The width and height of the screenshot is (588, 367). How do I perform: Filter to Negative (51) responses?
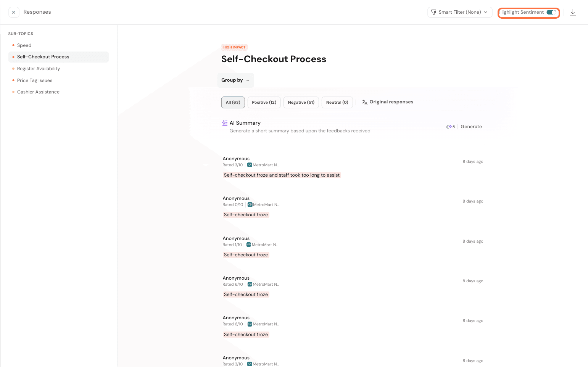click(x=301, y=102)
